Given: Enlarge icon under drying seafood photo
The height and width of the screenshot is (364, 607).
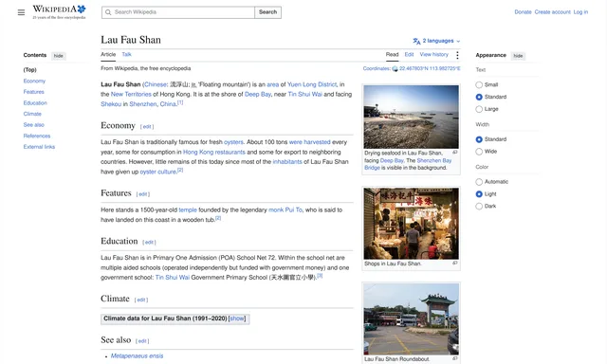Looking at the screenshot, I should 455,153.
